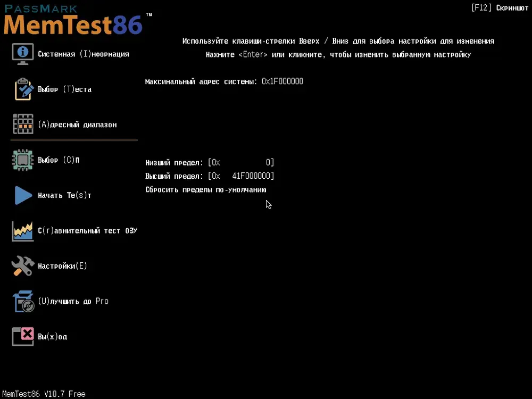The height and width of the screenshot is (399, 532).
Task: Click the CPU Selection chip icon
Action: [x=23, y=160]
